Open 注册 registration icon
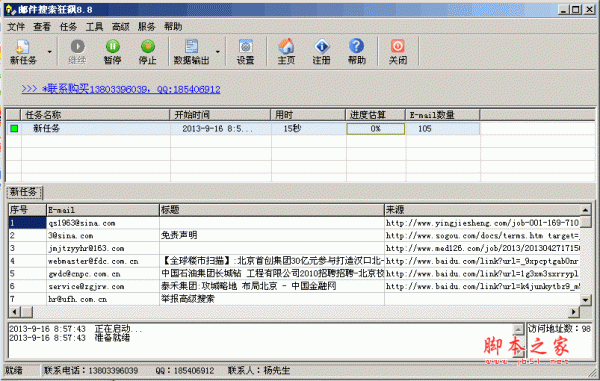This screenshot has width=600, height=381. [321, 51]
